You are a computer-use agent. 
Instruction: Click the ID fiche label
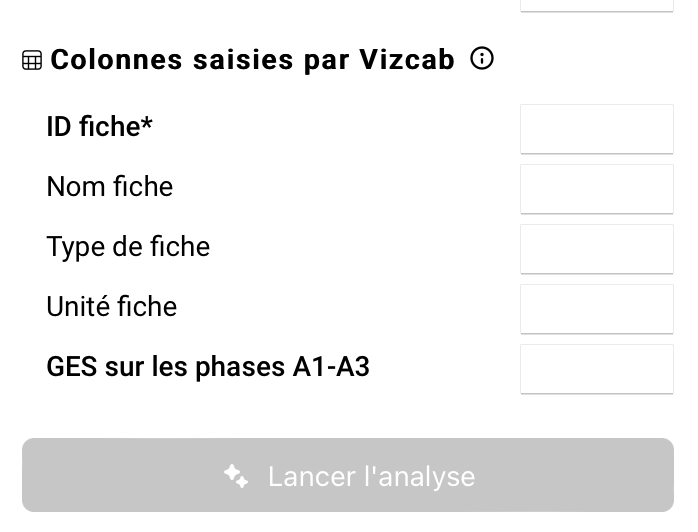click(x=93, y=127)
